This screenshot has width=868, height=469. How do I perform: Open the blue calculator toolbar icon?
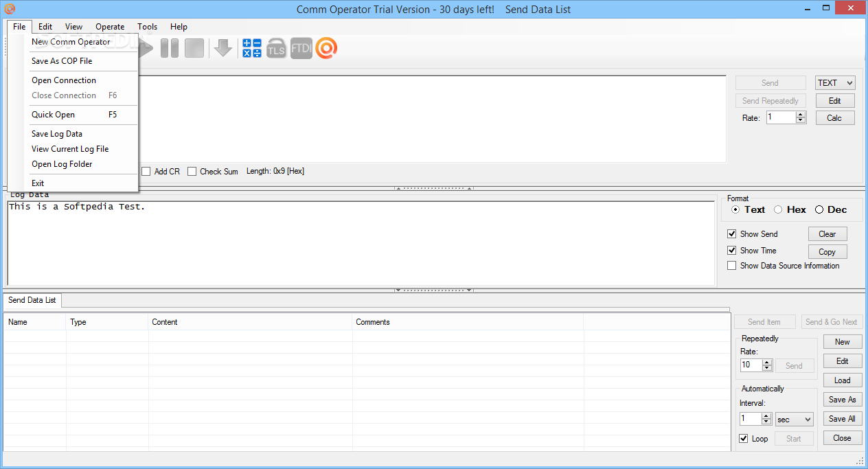point(252,48)
